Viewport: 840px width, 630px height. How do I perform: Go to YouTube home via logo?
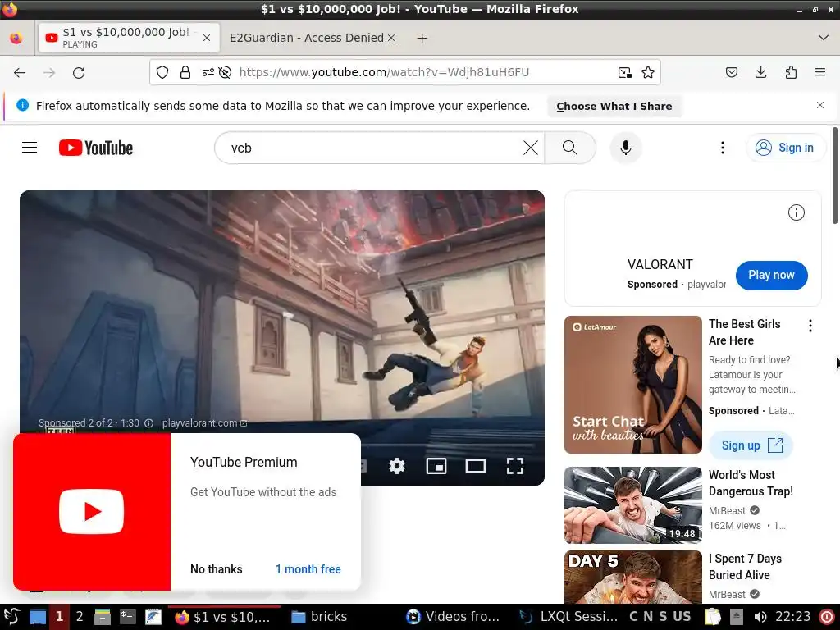(96, 148)
